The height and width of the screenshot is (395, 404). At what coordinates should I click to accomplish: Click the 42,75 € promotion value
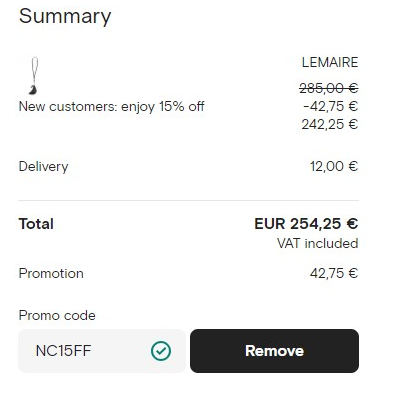click(334, 273)
